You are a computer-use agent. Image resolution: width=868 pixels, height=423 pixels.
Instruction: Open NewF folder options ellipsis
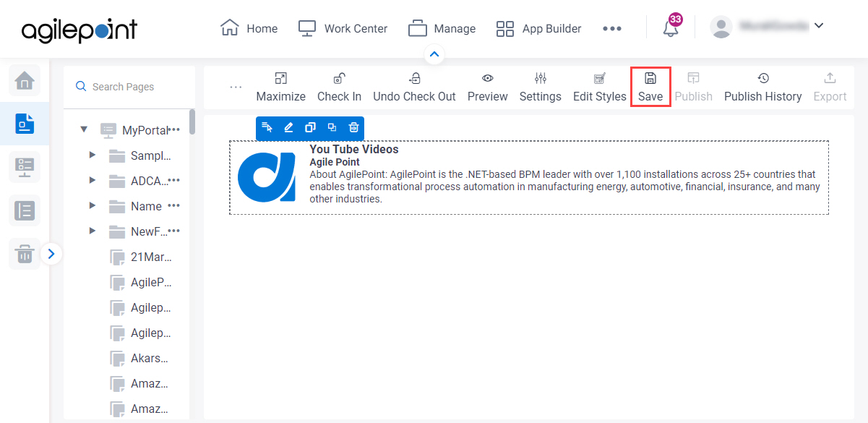(x=174, y=231)
